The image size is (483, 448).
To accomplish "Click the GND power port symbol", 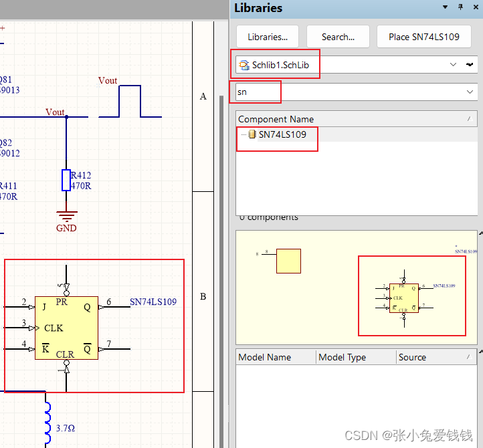I will pos(66,216).
